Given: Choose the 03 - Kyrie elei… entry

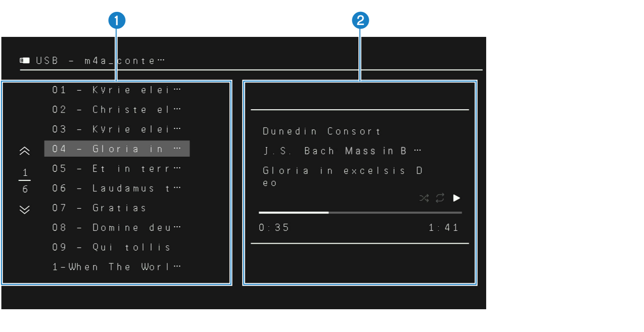Looking at the screenshot, I should 117,129.
